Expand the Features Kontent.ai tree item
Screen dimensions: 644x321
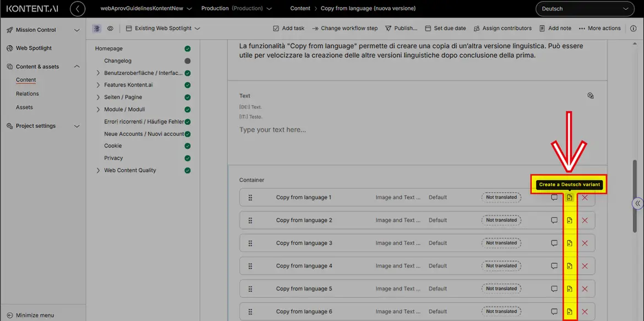coord(98,85)
